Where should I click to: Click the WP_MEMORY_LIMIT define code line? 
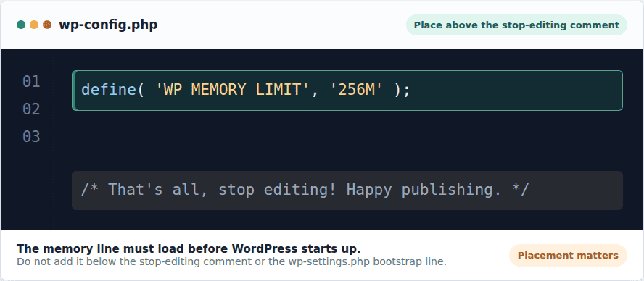pos(347,91)
